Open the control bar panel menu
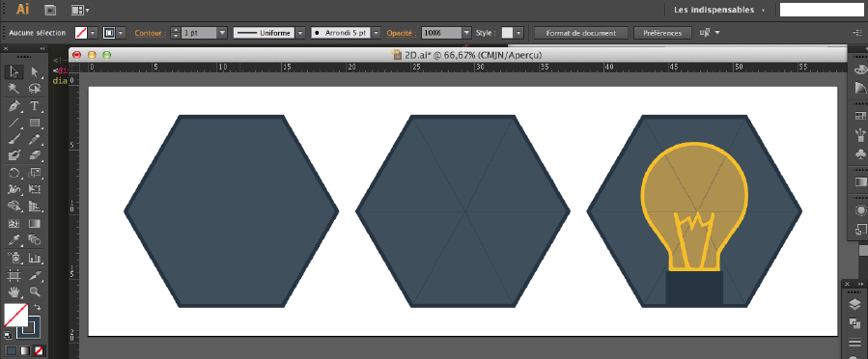Image resolution: width=868 pixels, height=359 pixels. click(x=856, y=33)
